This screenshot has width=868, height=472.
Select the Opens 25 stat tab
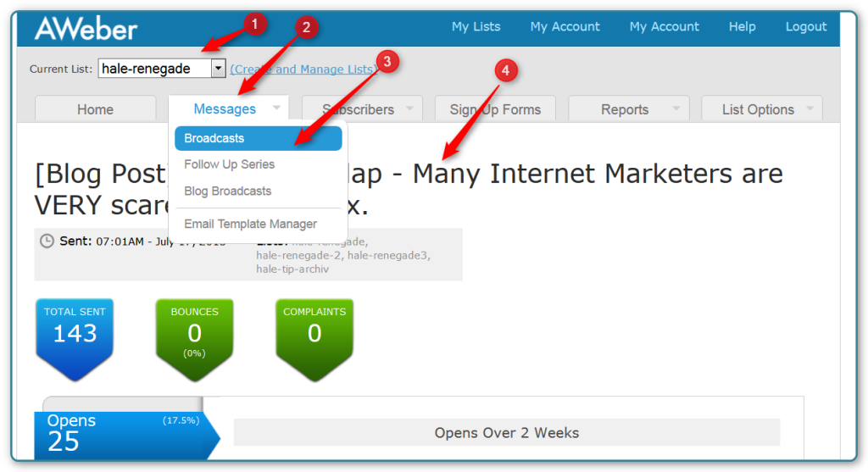127,436
